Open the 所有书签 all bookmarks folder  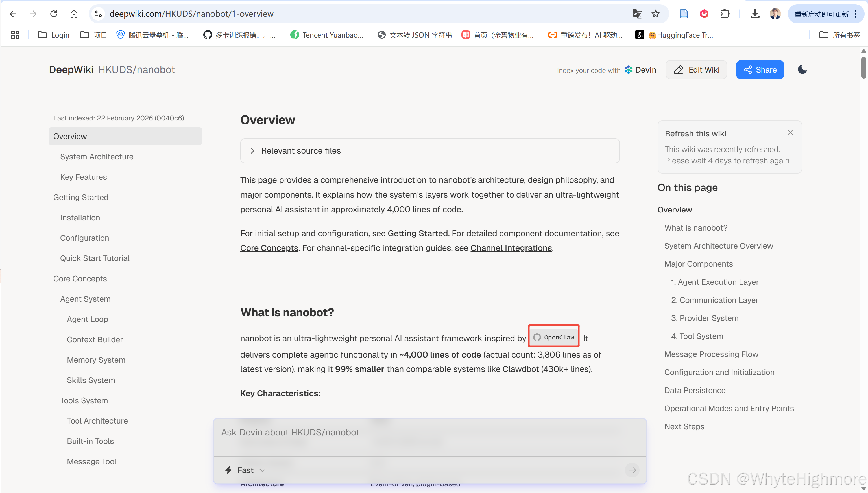[839, 35]
